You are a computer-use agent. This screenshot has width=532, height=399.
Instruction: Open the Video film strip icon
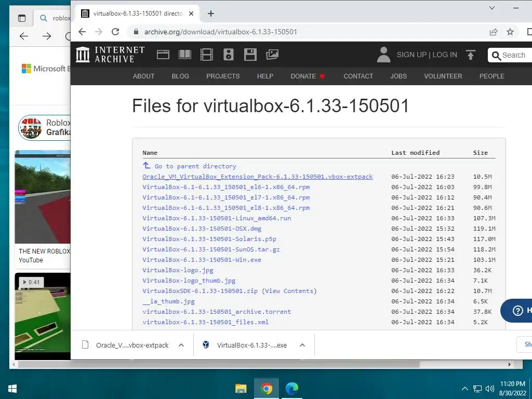207,55
